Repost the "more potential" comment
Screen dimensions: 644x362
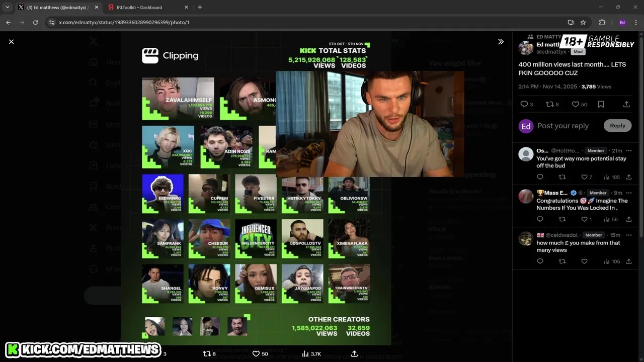click(562, 177)
